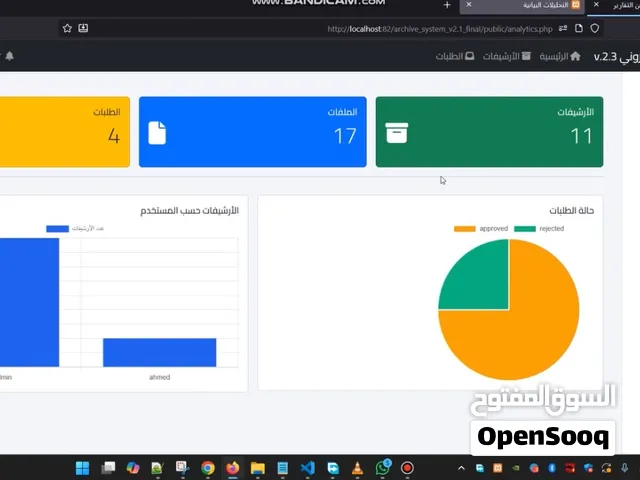Toggle the عدد الأرشيفات bar chart legend

pyautogui.click(x=75, y=229)
